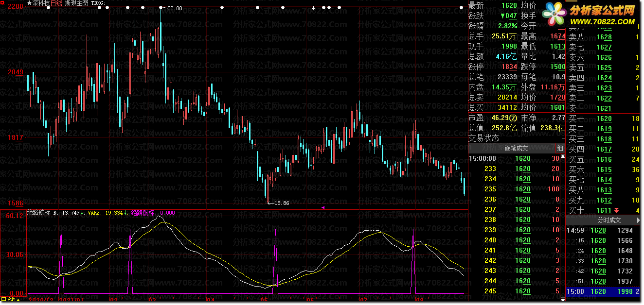Click the star icon before 深科技
644x305 pixels.
point(29,3)
